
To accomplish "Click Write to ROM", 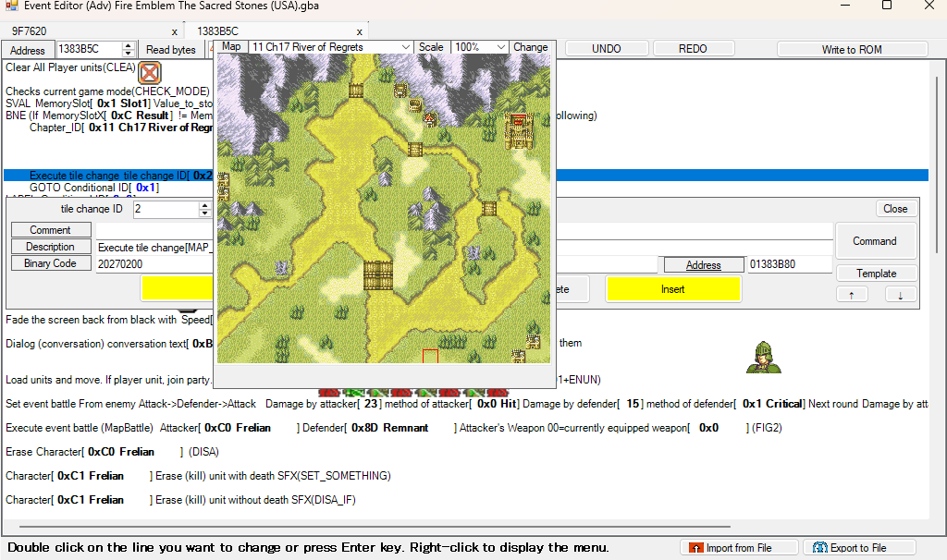I will tap(852, 50).
